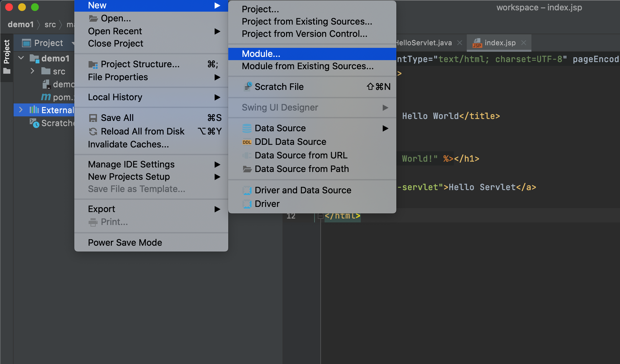Select Module... from the New submenu
This screenshot has height=364, width=620.
coord(261,54)
